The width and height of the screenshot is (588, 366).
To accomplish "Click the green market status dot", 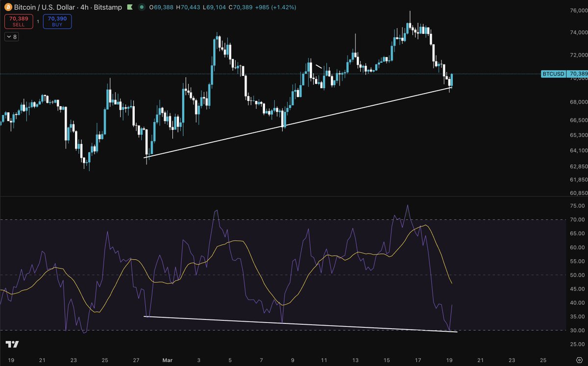I will 142,8.
